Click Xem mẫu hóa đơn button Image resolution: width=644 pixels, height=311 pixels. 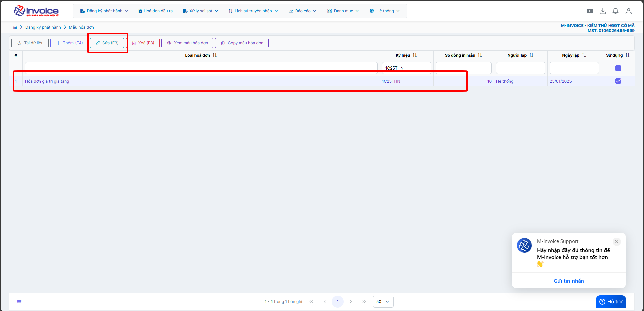[187, 43]
